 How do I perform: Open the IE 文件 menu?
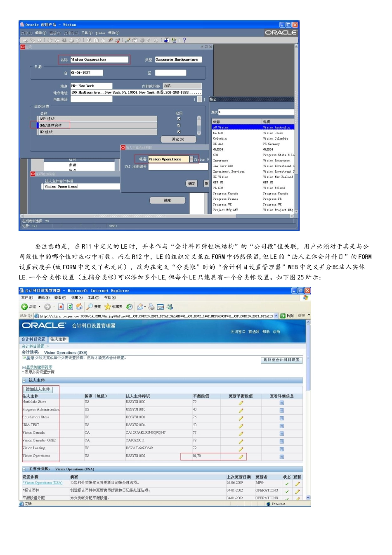coord(27,297)
